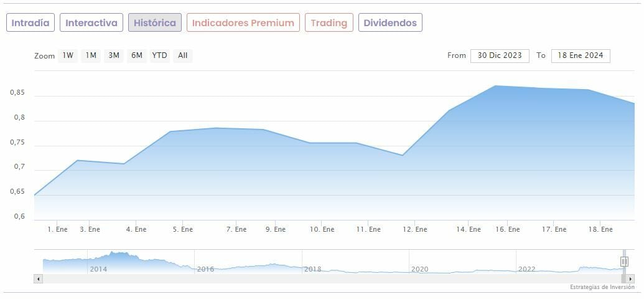The width and height of the screenshot is (644, 299).
Task: Click the navigator scrollbar track near 2020
Action: (419, 278)
